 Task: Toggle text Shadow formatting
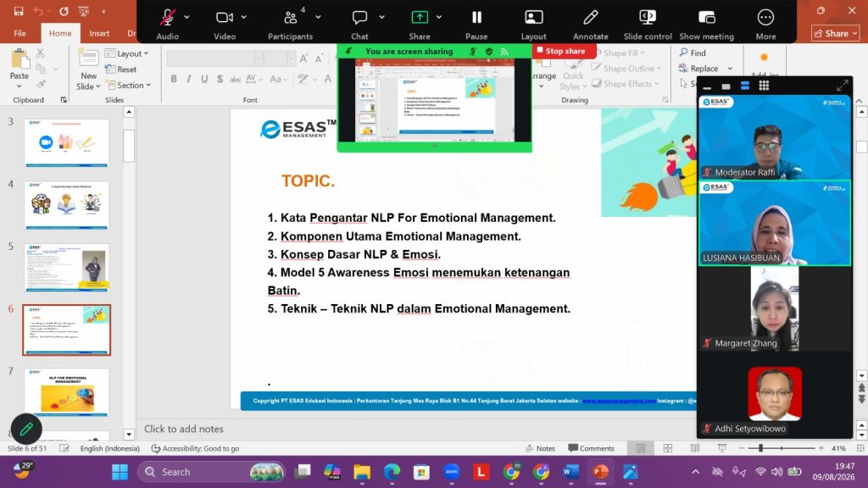220,79
